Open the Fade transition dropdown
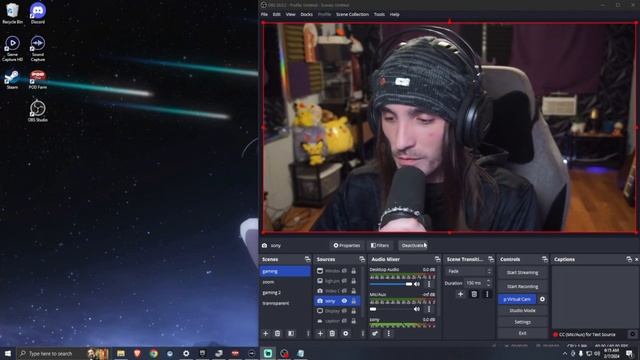 pos(469,271)
